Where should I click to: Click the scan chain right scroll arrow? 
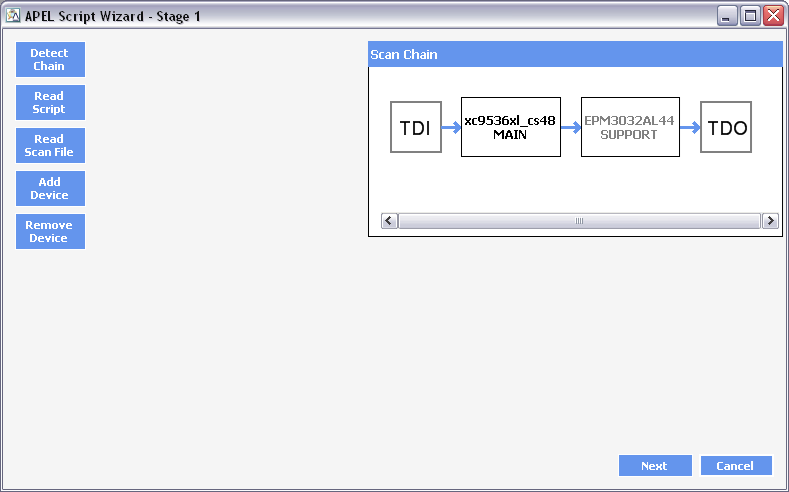pos(770,221)
